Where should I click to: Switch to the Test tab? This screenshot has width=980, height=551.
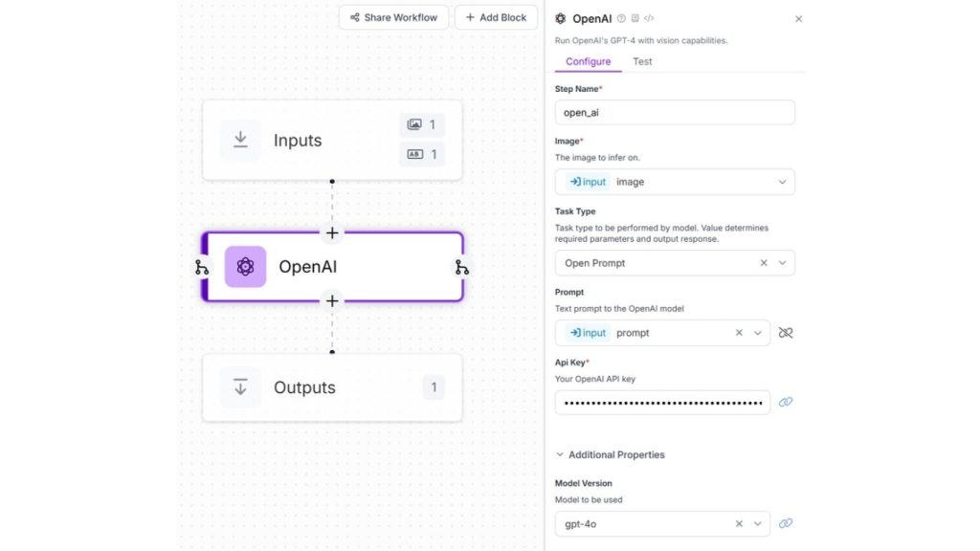click(x=642, y=61)
